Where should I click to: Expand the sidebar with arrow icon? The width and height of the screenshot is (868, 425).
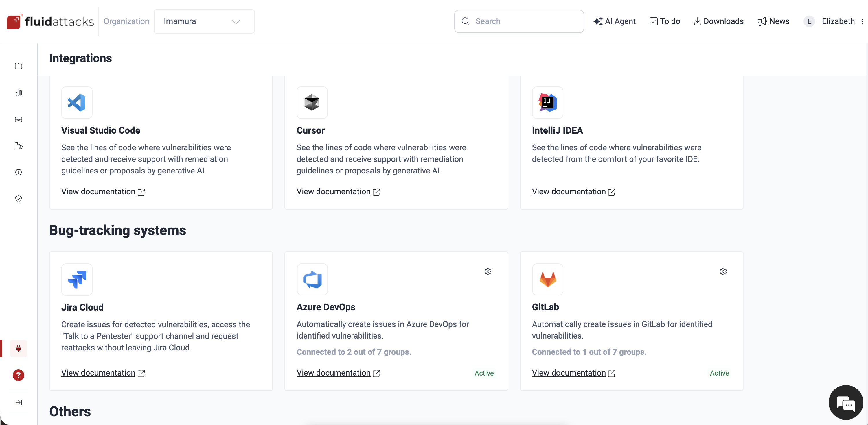pyautogui.click(x=19, y=402)
